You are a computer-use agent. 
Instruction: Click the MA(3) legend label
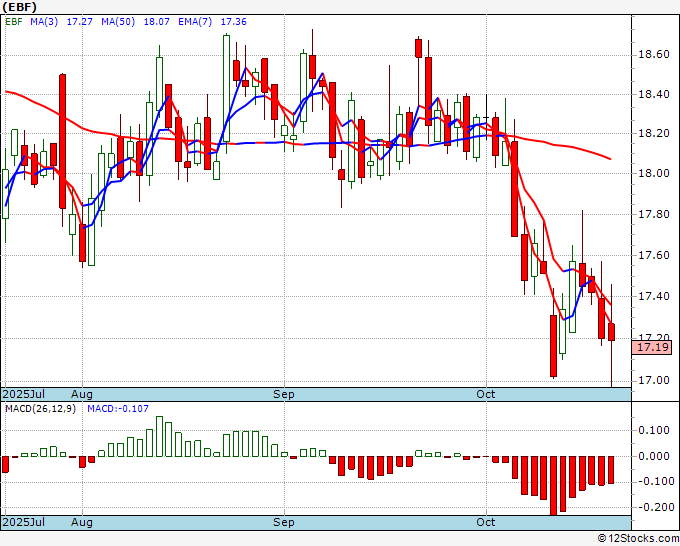point(44,22)
